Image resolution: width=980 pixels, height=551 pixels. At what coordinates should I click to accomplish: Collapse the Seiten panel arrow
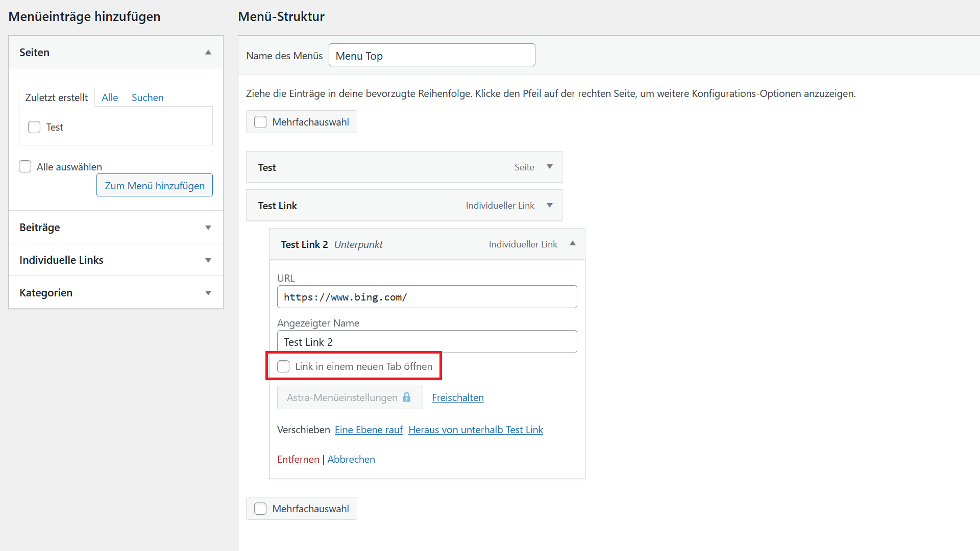pyautogui.click(x=208, y=52)
